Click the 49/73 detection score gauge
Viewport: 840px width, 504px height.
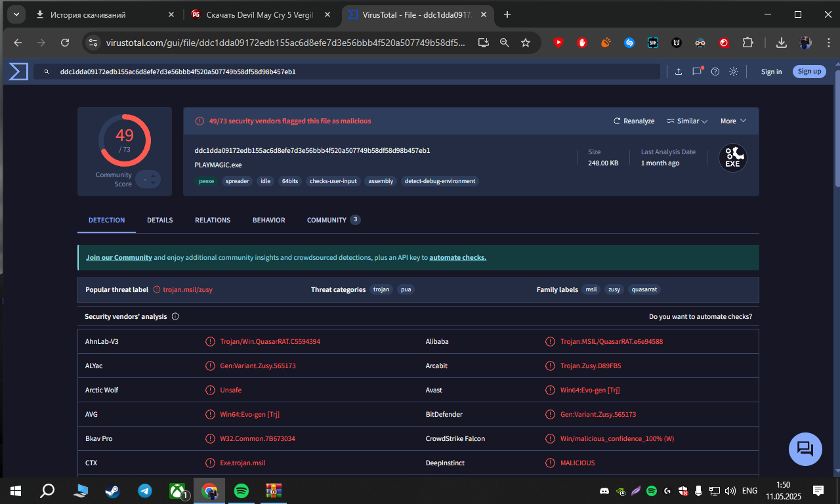click(x=125, y=140)
